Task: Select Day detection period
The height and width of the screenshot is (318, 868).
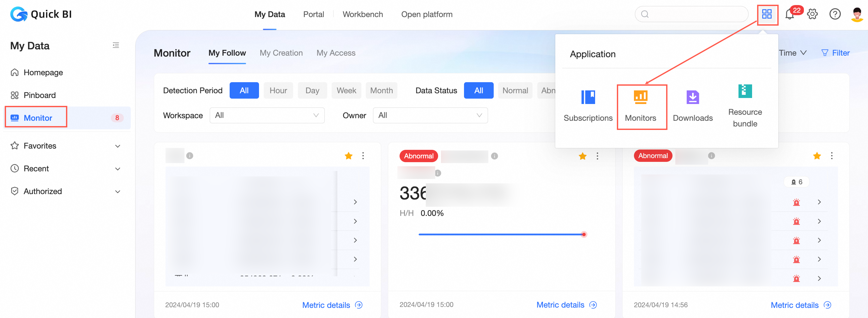Action: [x=312, y=90]
